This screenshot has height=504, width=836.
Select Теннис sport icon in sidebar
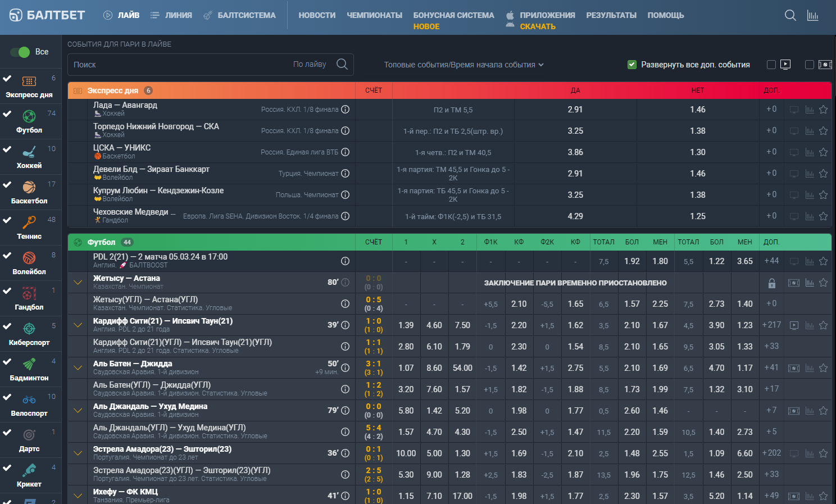(29, 223)
